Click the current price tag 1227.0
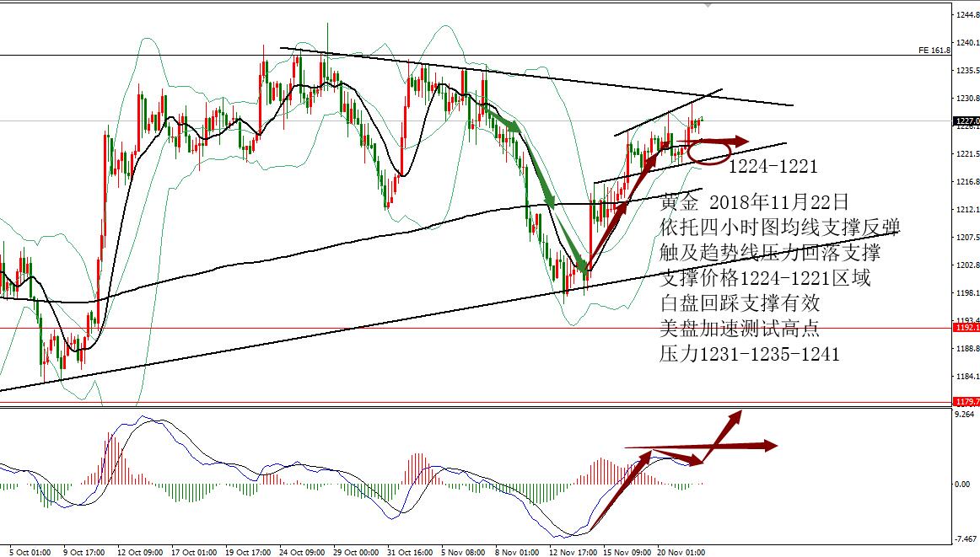The image size is (980, 557). [967, 121]
